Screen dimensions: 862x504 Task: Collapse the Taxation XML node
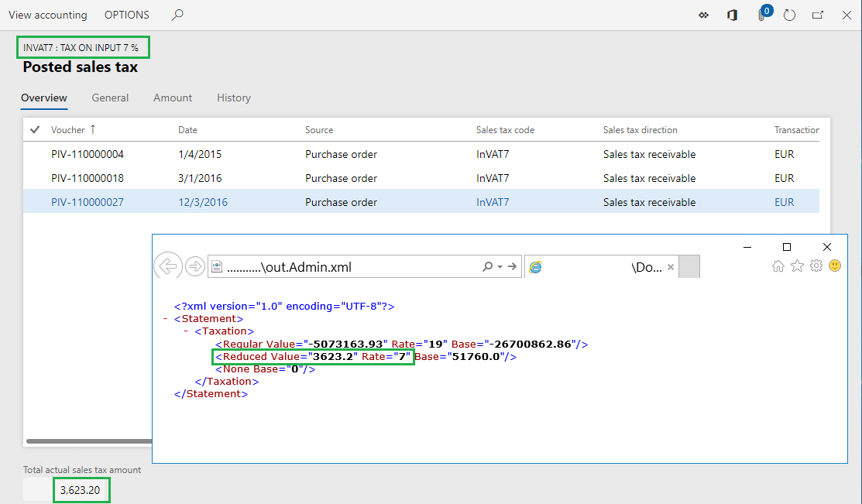(186, 331)
